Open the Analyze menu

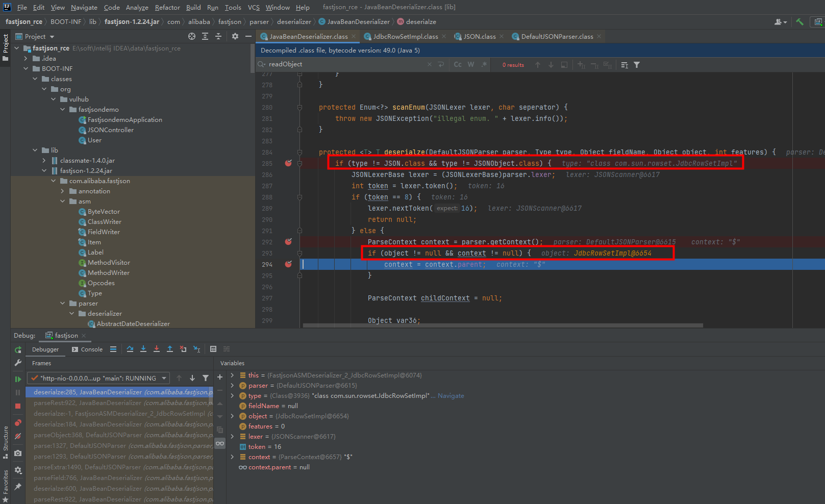(x=137, y=7)
